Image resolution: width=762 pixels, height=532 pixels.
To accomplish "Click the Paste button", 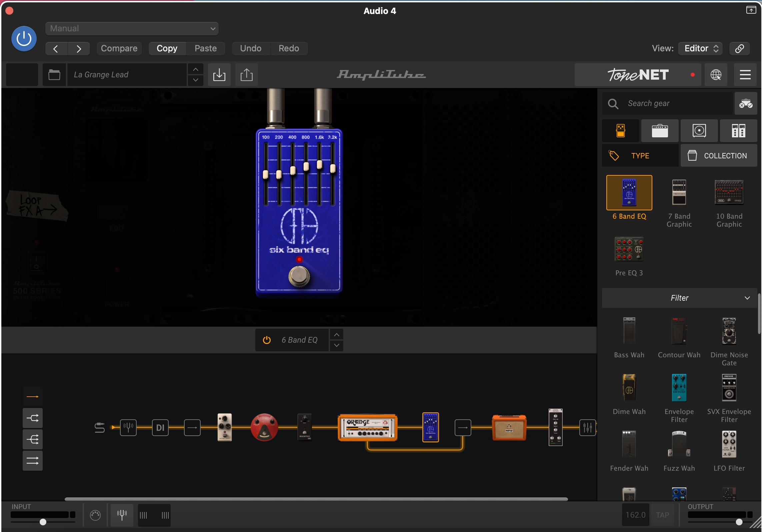I will click(206, 49).
